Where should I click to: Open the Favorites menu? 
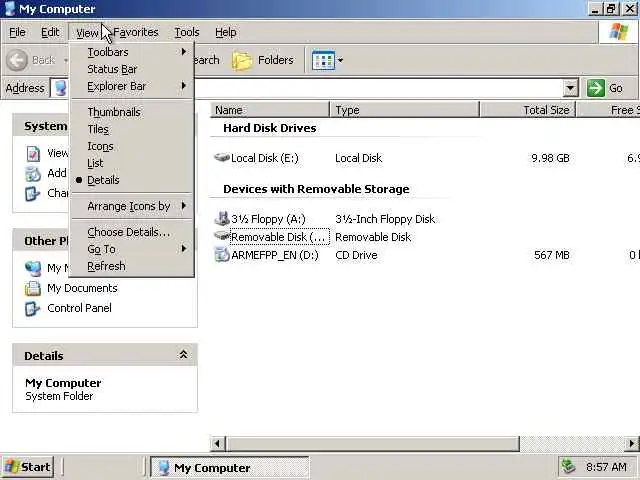pos(136,32)
